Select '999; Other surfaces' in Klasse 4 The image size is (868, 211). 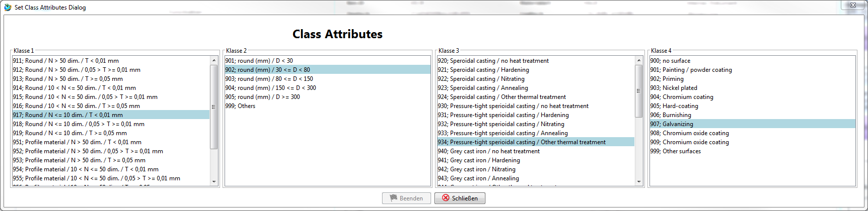point(675,151)
